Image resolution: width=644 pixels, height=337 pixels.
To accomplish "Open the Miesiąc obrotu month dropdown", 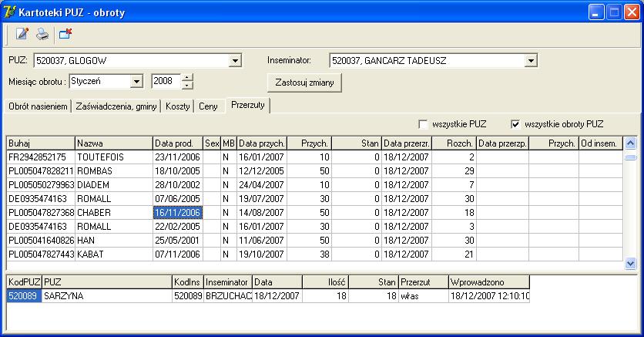I will (136, 82).
